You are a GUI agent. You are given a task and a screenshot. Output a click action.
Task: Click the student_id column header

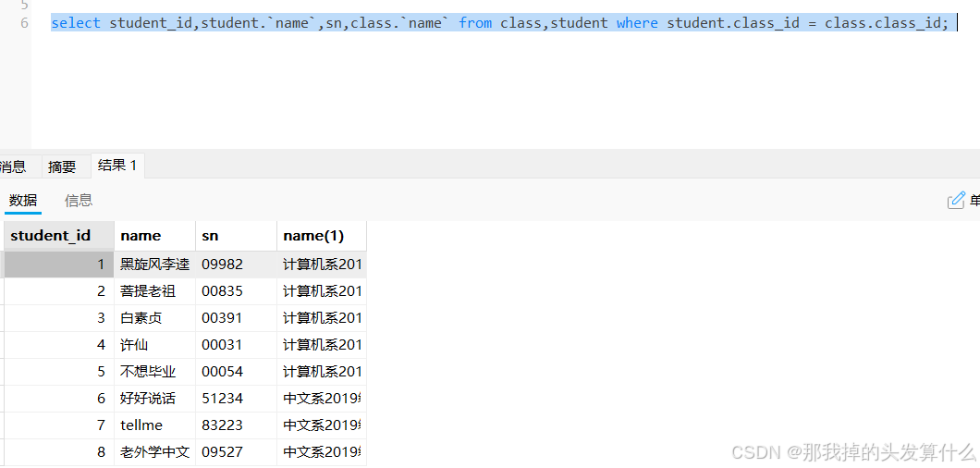pyautogui.click(x=59, y=236)
